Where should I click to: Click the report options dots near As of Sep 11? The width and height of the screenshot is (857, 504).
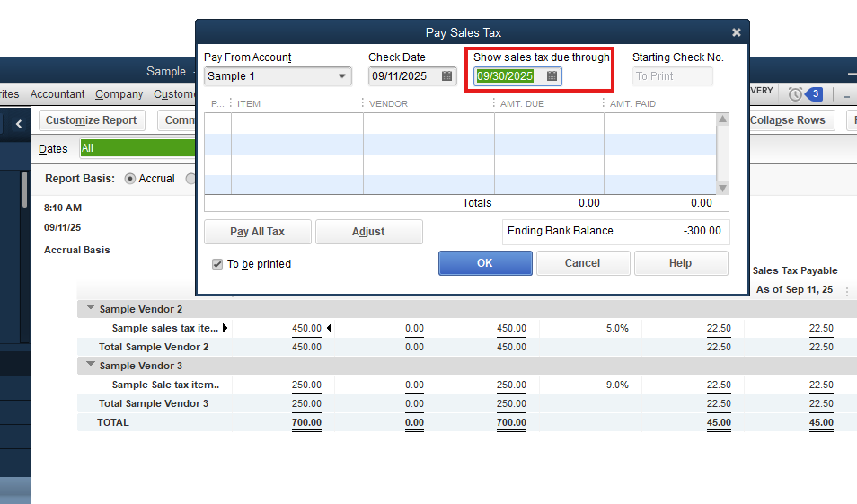847,292
